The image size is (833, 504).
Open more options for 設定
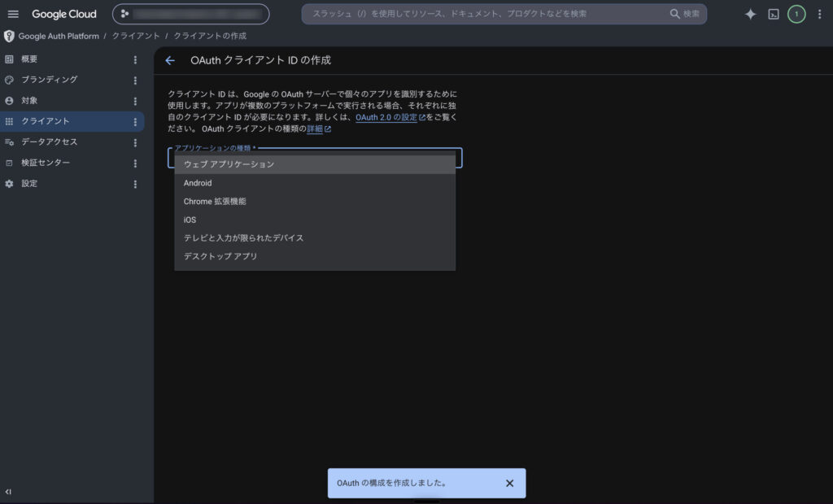tap(135, 185)
